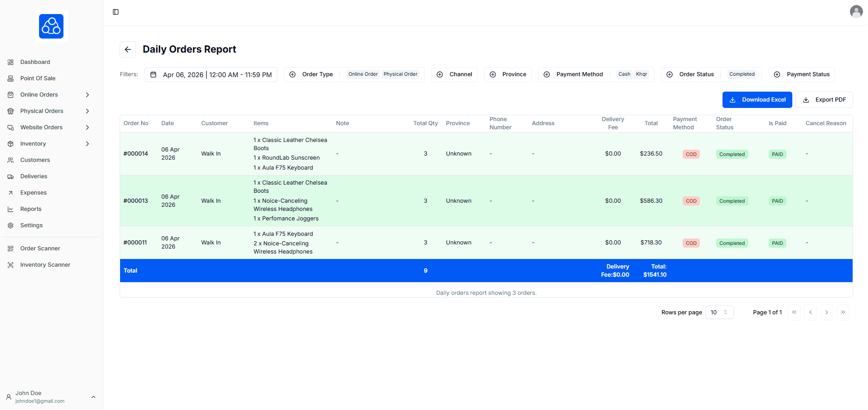868x410 pixels.
Task: Click the Website Orders icon
Action: 10,127
